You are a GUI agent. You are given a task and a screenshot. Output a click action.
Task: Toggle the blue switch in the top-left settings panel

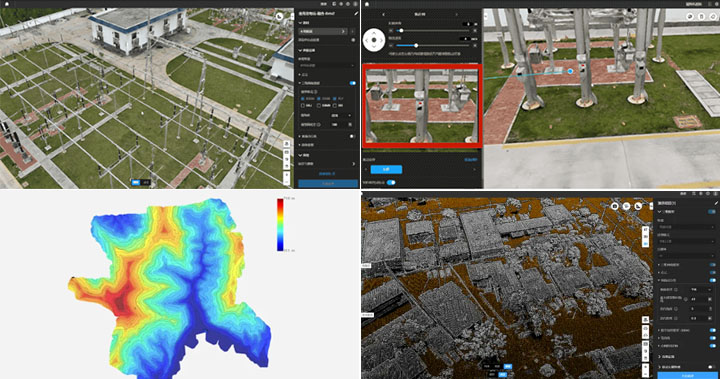pos(352,83)
